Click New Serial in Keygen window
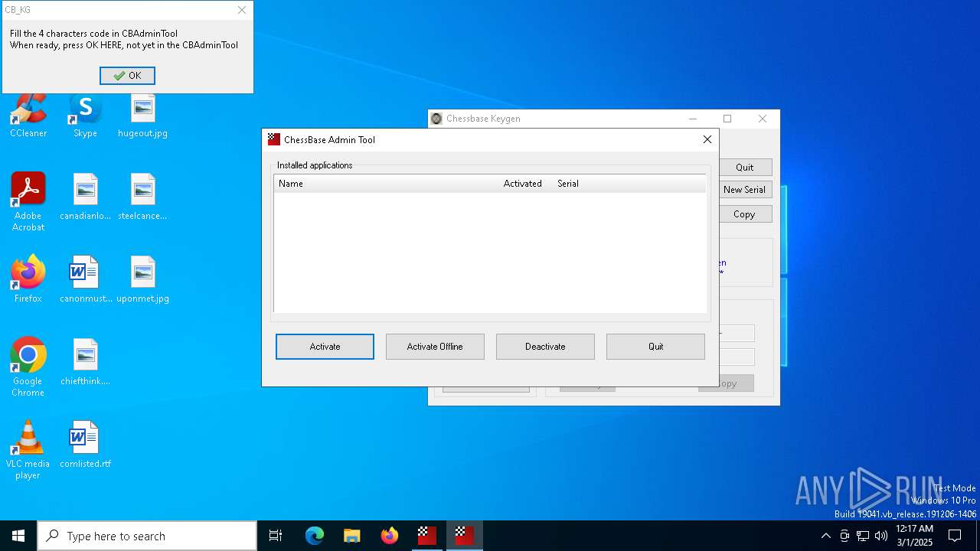This screenshot has width=980, height=551. tap(745, 190)
